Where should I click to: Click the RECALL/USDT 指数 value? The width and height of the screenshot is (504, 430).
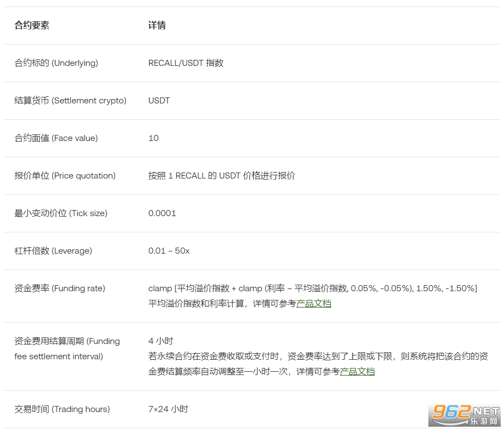186,63
